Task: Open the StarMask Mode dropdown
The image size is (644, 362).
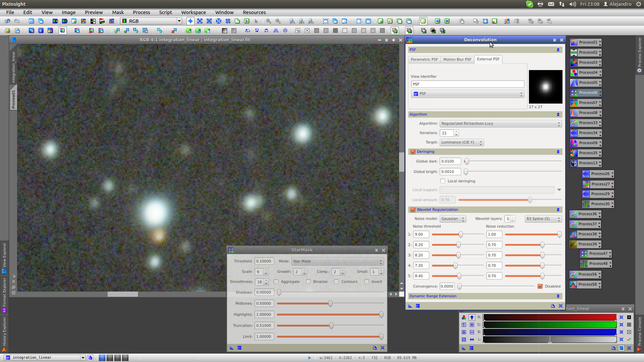Action: (337, 261)
